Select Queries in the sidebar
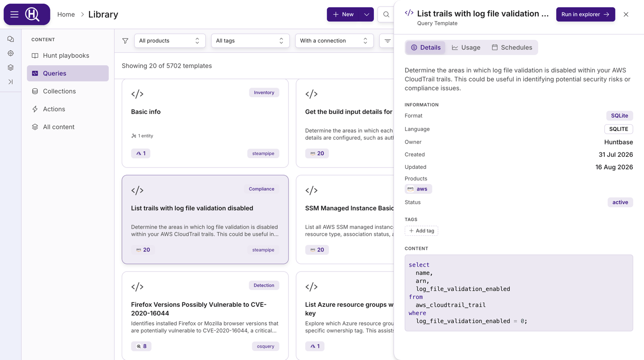The width and height of the screenshot is (644, 360). click(x=68, y=73)
